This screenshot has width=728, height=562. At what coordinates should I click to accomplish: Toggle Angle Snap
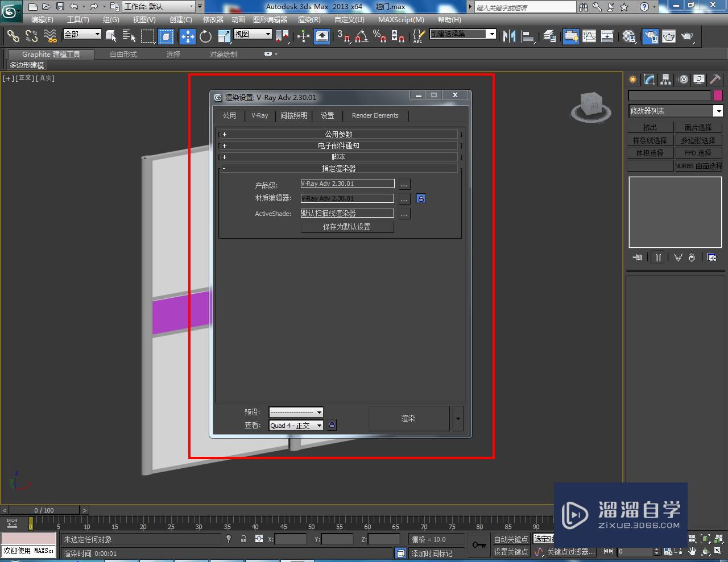point(361,36)
